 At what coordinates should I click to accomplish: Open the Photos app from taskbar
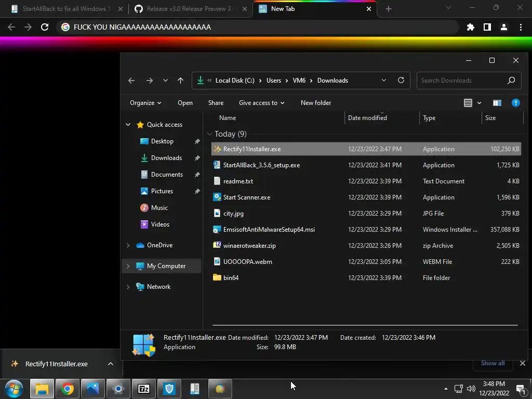click(93, 389)
